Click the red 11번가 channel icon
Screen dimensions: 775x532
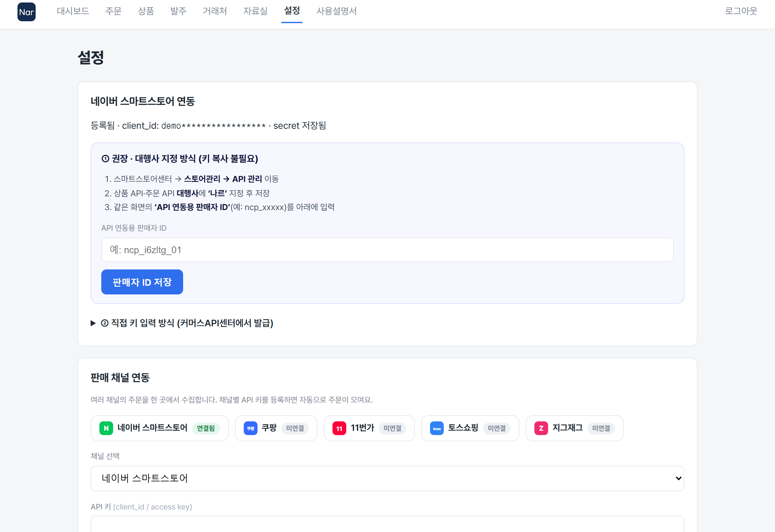339,428
